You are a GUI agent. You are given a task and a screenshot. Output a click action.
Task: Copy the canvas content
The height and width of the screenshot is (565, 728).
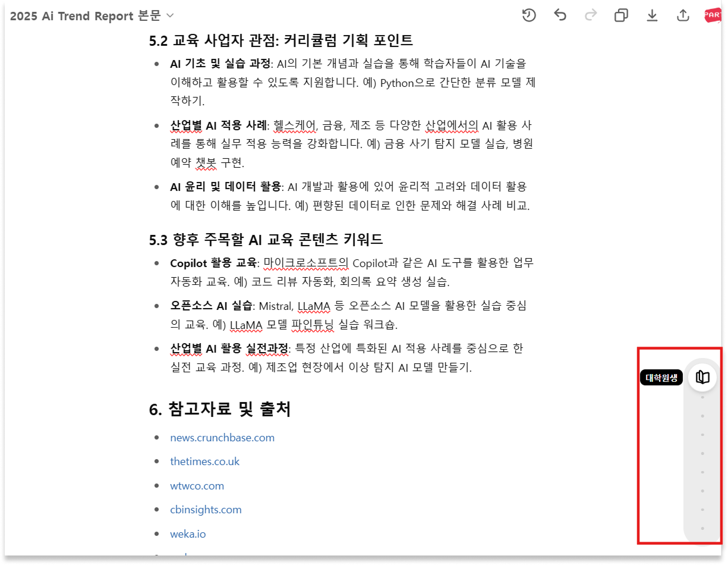coord(621,15)
